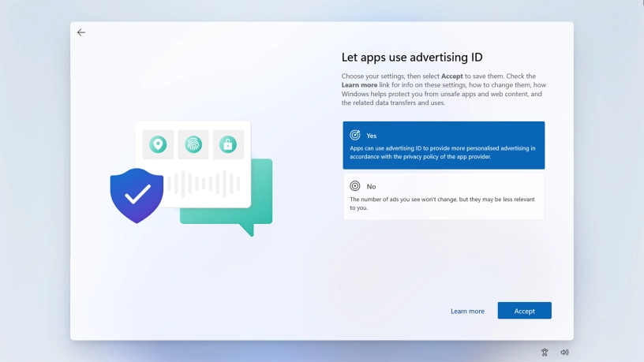Choose the 'less relevant' ads description
The width and height of the screenshot is (644, 362).
[443, 203]
